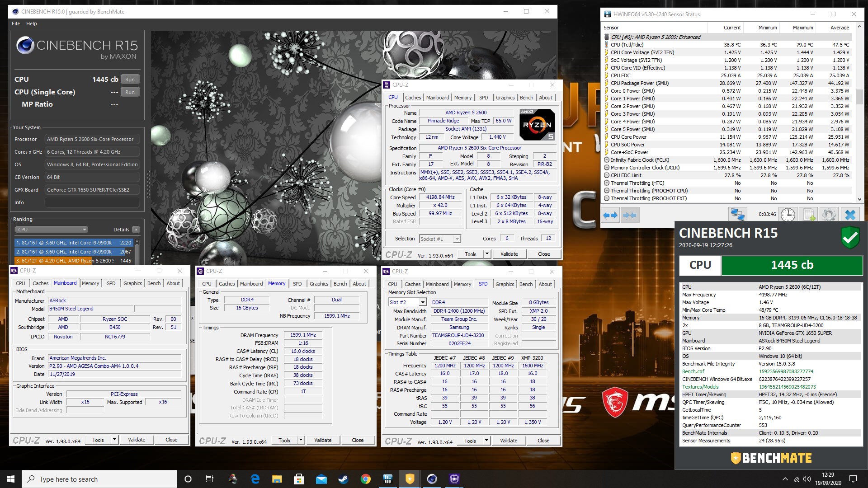Open About tab in CPU-Z SPD window

click(x=545, y=284)
